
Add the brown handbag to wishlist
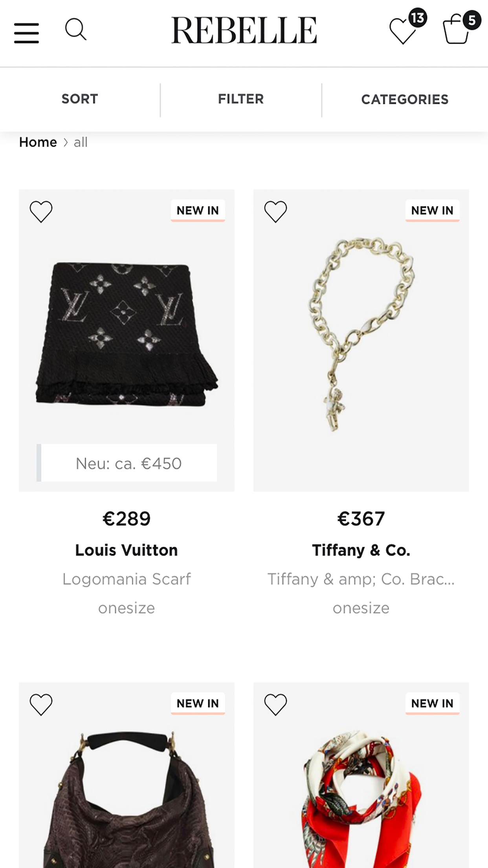coord(41,704)
